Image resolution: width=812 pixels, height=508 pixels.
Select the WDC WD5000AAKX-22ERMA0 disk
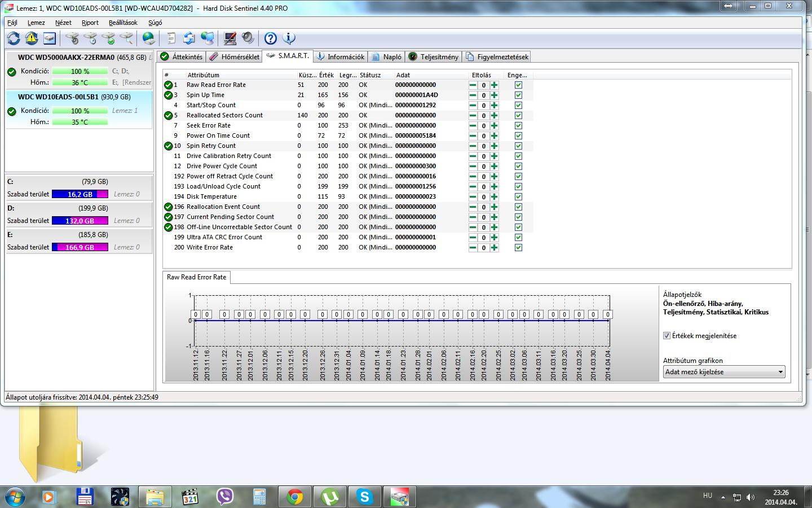coord(80,70)
